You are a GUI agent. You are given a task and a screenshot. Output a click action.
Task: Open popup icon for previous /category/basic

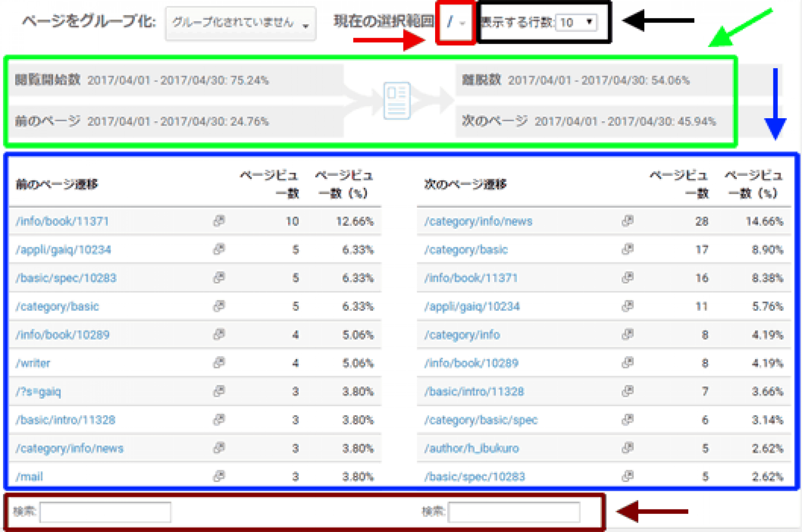point(219,306)
